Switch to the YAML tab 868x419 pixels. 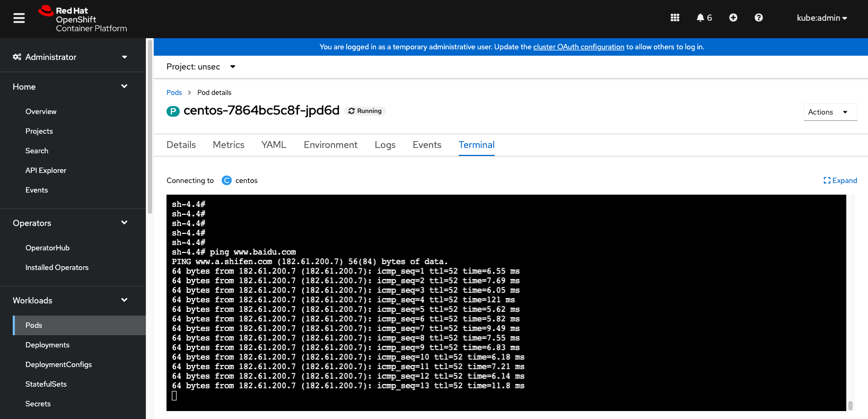(x=274, y=145)
